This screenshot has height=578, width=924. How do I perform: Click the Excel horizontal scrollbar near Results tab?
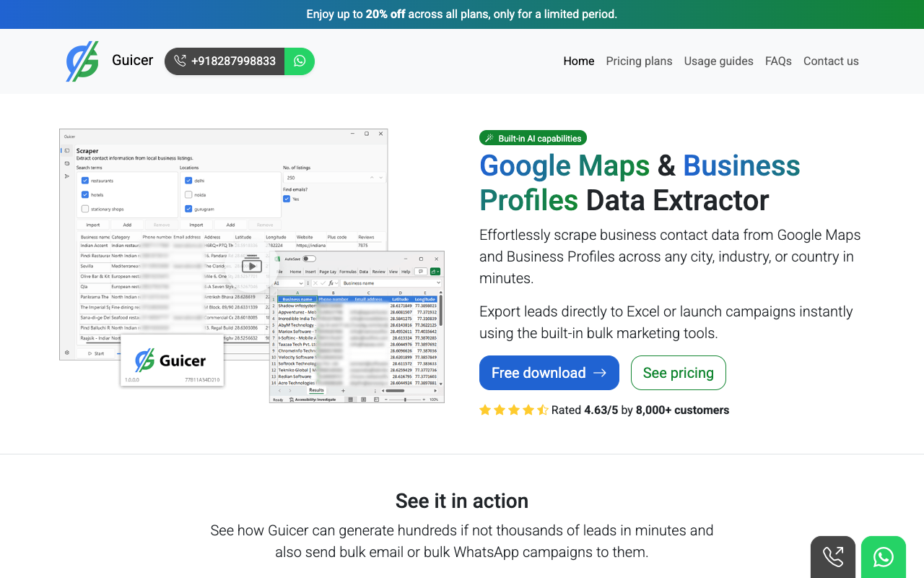(395, 391)
